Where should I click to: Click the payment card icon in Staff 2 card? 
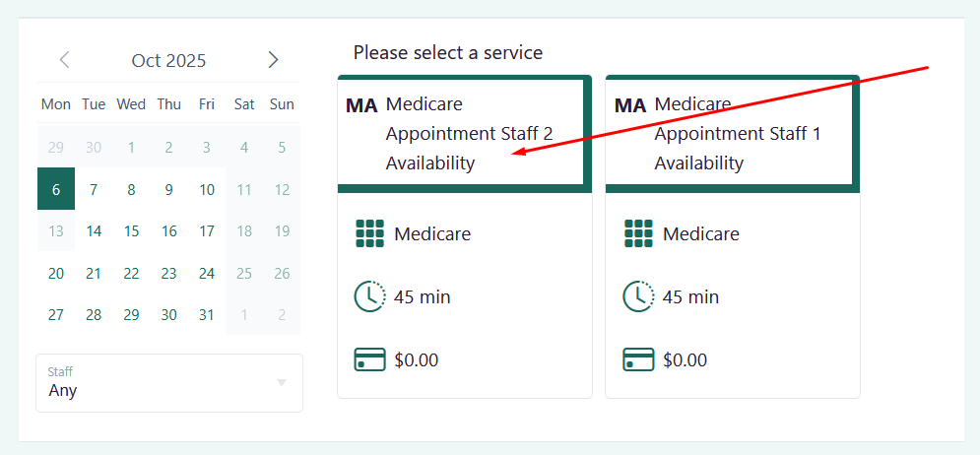point(369,359)
